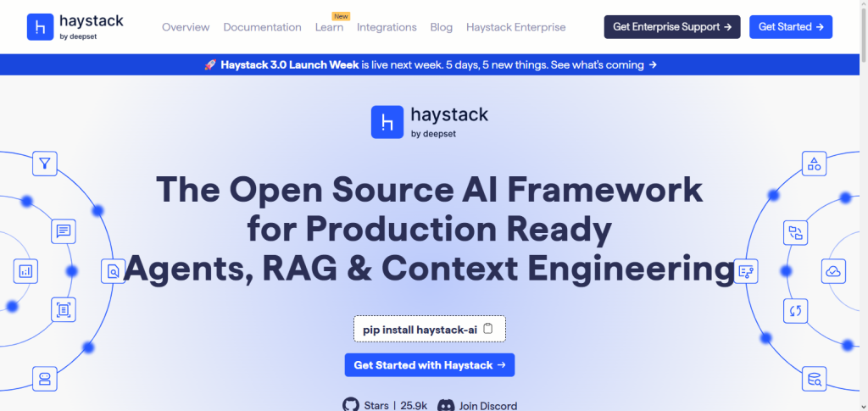868x411 pixels.
Task: Click the Get Enterprise Support button
Action: (x=672, y=27)
